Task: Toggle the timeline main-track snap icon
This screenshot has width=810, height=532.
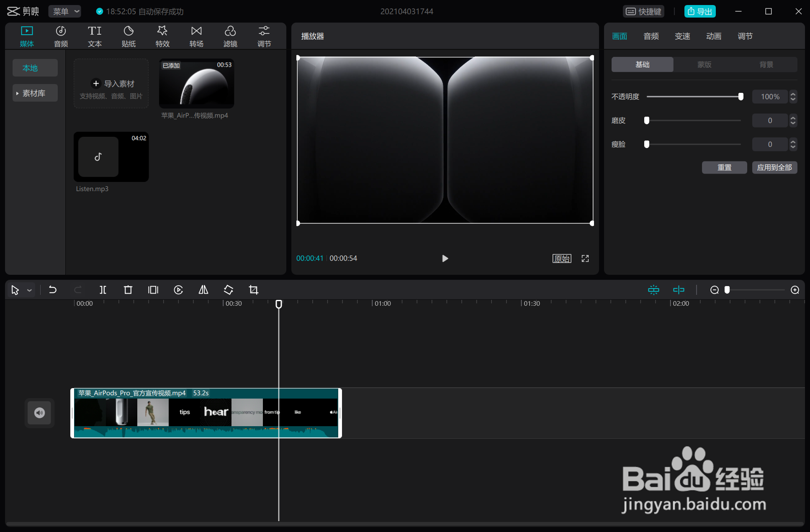Action: (653, 290)
